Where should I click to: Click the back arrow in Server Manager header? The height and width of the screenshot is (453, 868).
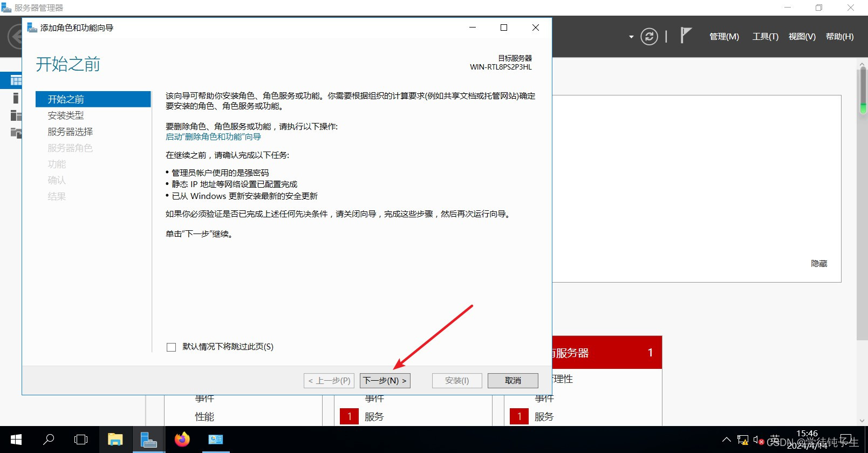(x=16, y=37)
